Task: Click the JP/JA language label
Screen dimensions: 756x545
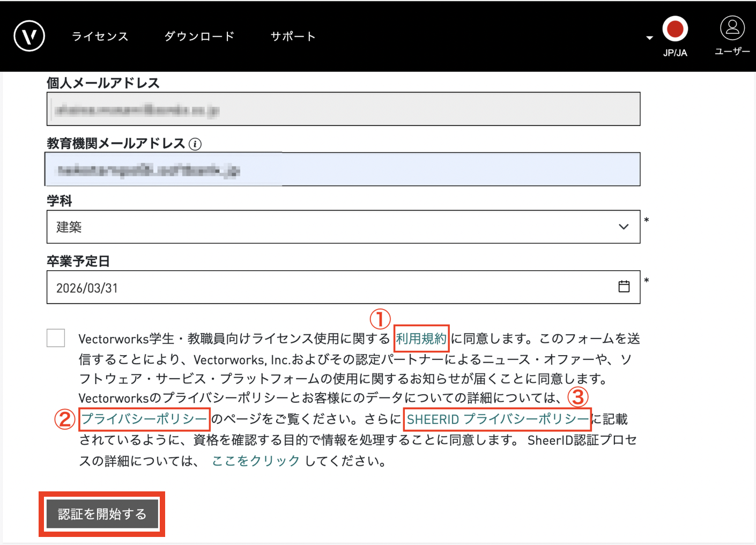Action: [x=675, y=53]
